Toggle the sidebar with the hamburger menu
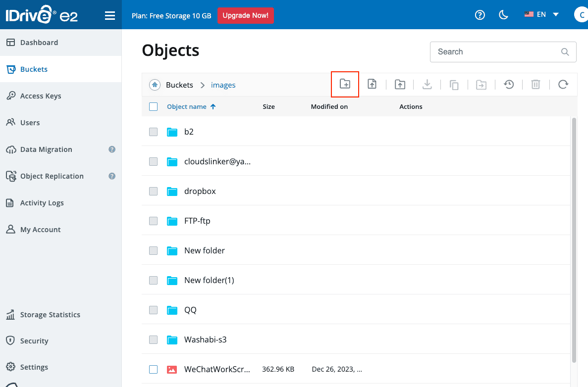 click(x=109, y=15)
